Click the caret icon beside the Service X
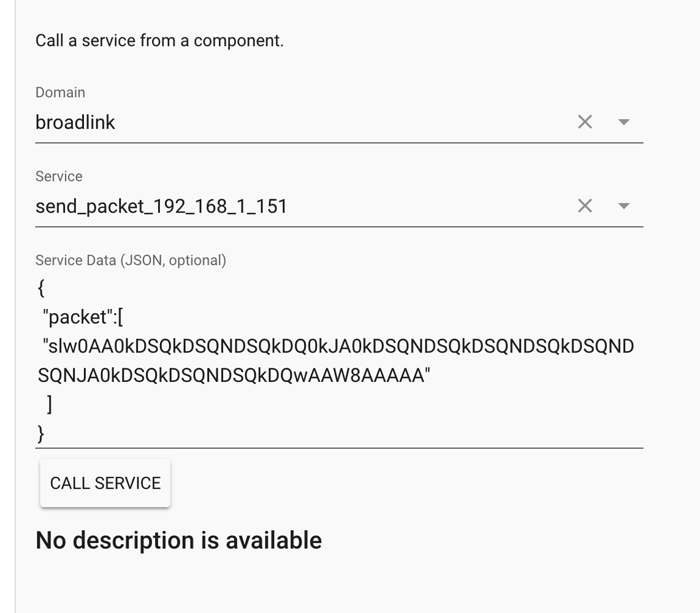 click(x=623, y=207)
